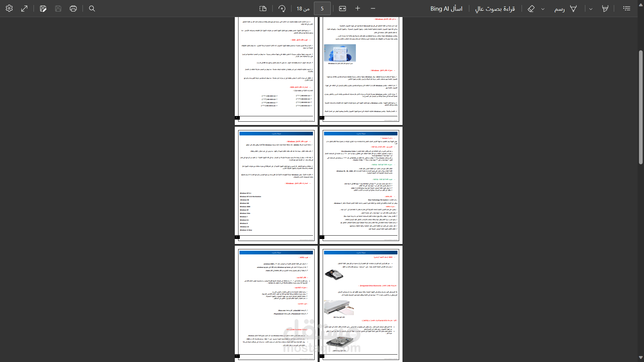Start Read aloud (قراءة بصوت عالٍ)
This screenshot has width=644, height=362.
[495, 9]
